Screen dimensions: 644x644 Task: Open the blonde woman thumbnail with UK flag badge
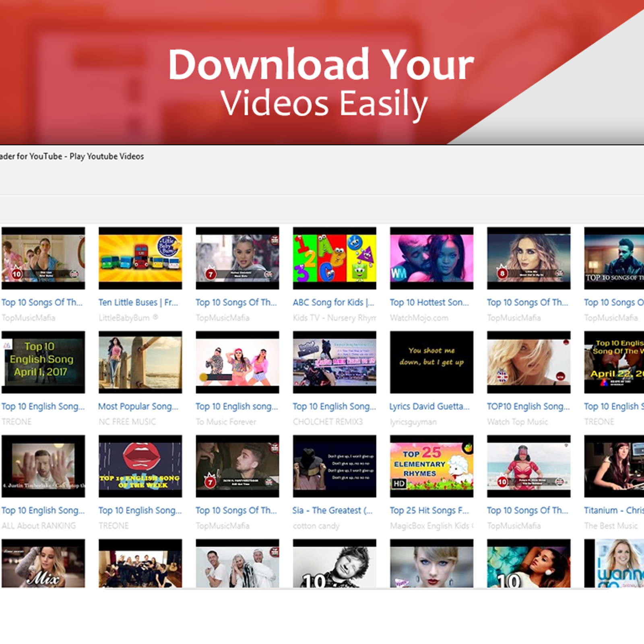528,362
